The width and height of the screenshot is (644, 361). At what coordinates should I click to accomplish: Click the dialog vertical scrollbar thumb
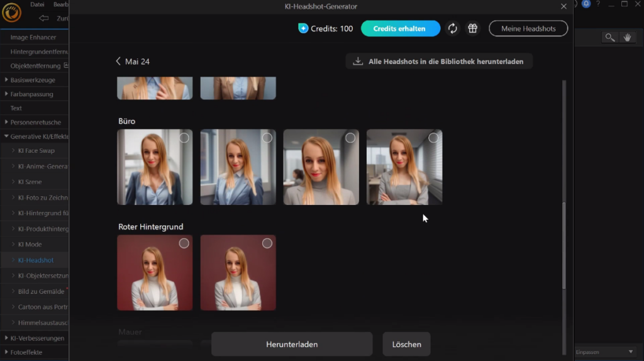pyautogui.click(x=564, y=245)
